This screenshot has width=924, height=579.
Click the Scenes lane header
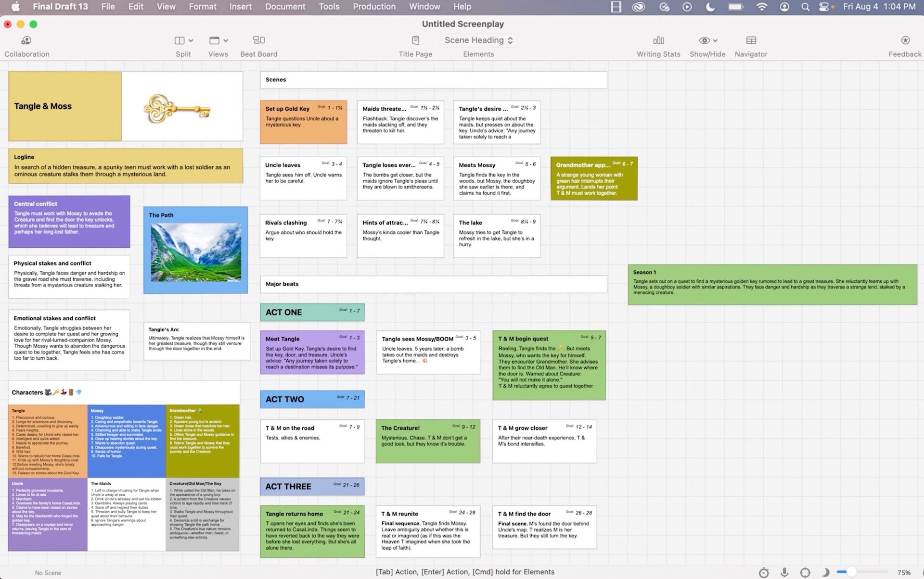click(433, 80)
